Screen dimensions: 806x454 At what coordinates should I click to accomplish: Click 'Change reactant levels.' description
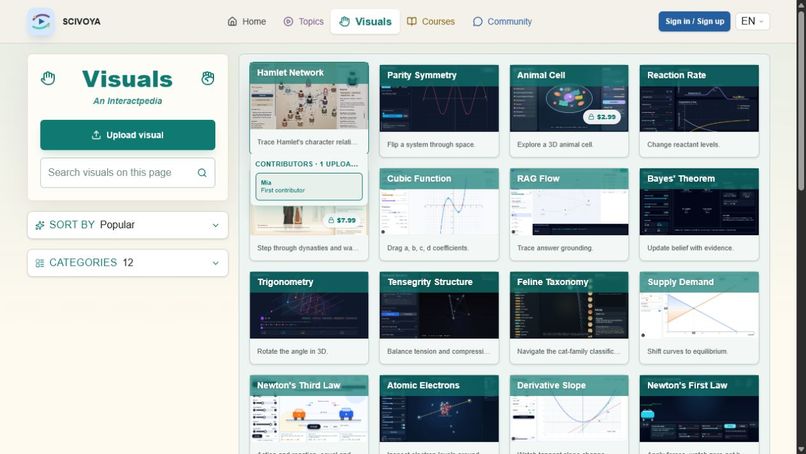click(x=683, y=145)
